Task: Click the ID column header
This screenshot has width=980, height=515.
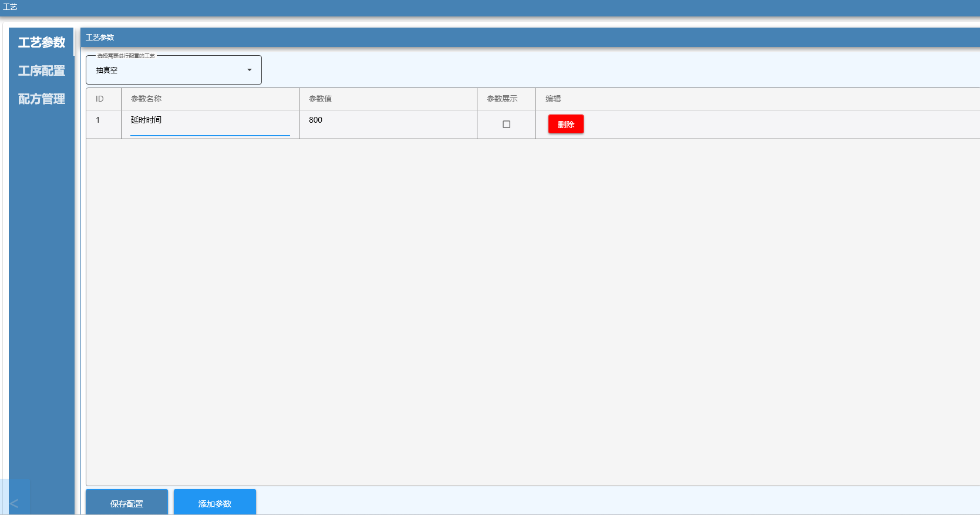Action: [x=104, y=99]
